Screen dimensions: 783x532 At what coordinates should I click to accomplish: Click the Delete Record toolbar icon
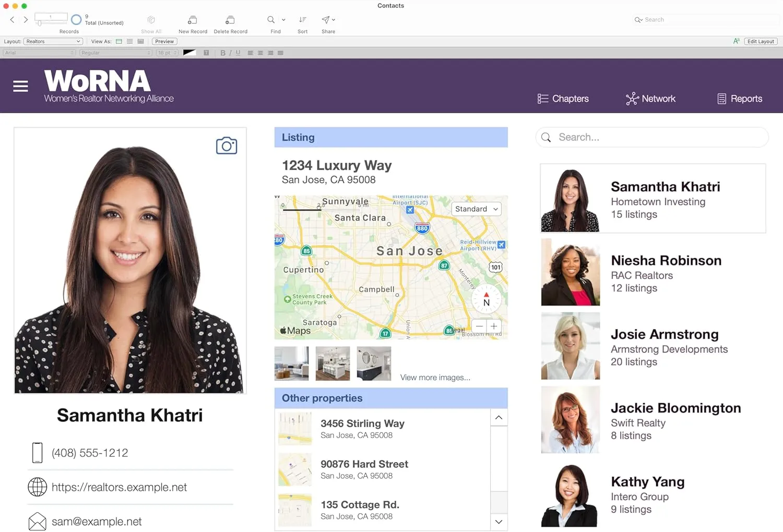pyautogui.click(x=230, y=20)
